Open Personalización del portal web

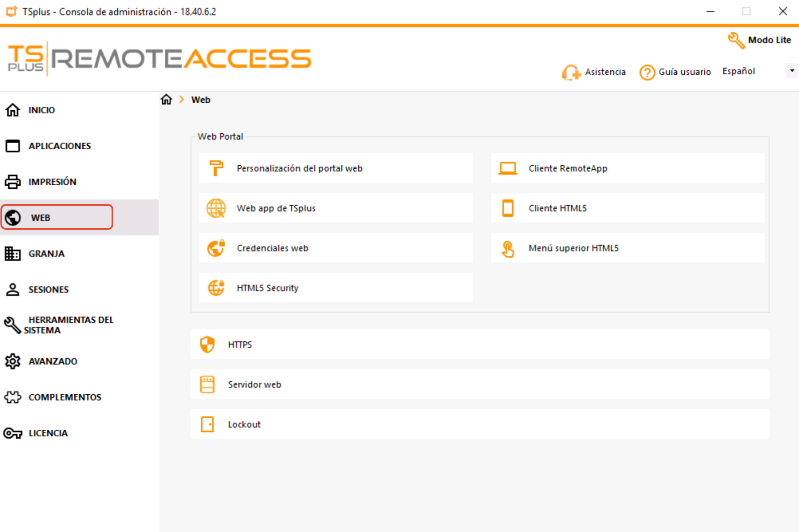click(336, 168)
